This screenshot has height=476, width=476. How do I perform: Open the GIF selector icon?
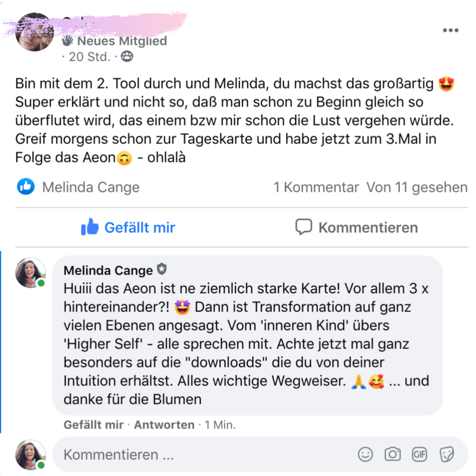420,454
